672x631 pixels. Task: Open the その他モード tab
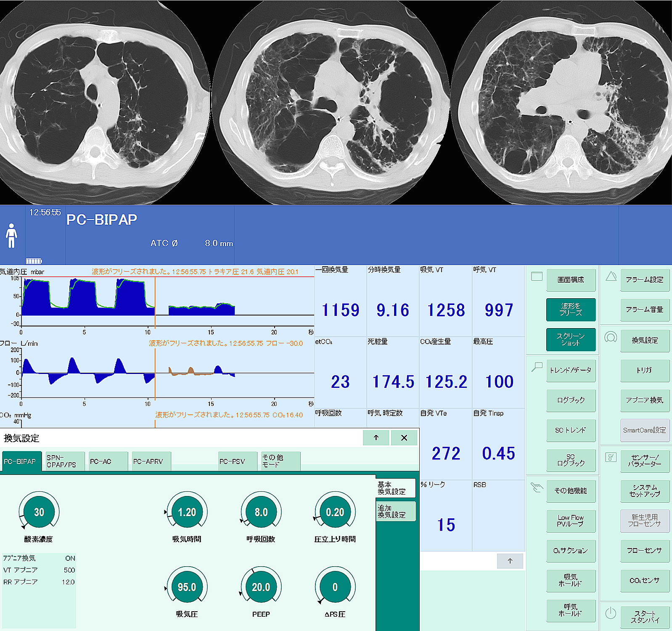pyautogui.click(x=280, y=461)
